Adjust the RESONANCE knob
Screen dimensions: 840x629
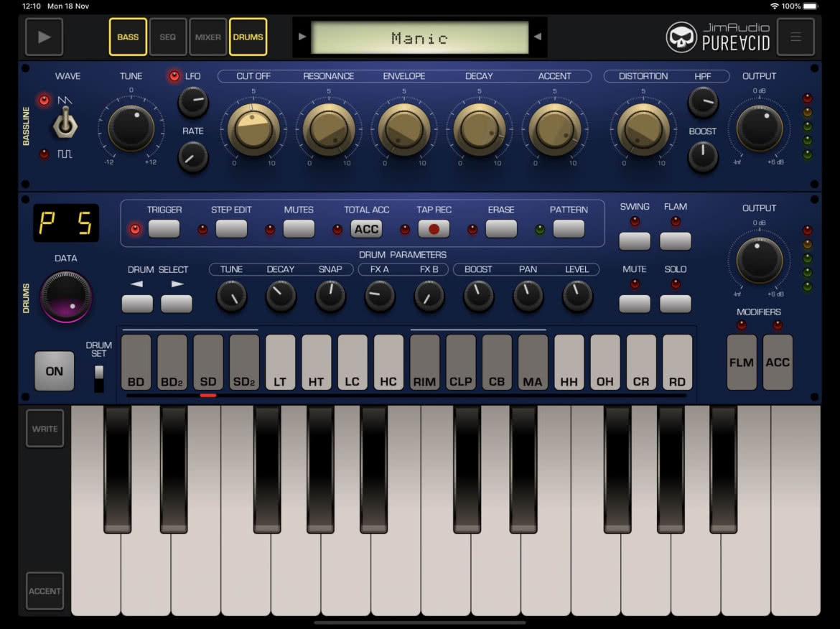click(328, 130)
